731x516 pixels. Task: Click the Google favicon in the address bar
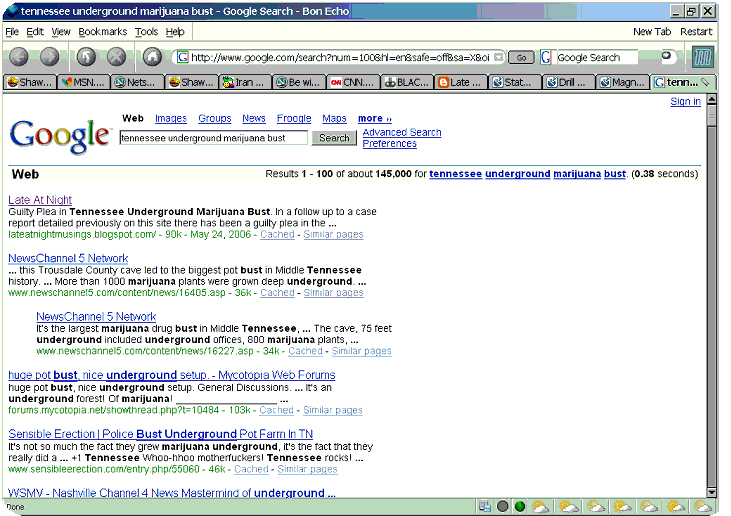[x=183, y=57]
